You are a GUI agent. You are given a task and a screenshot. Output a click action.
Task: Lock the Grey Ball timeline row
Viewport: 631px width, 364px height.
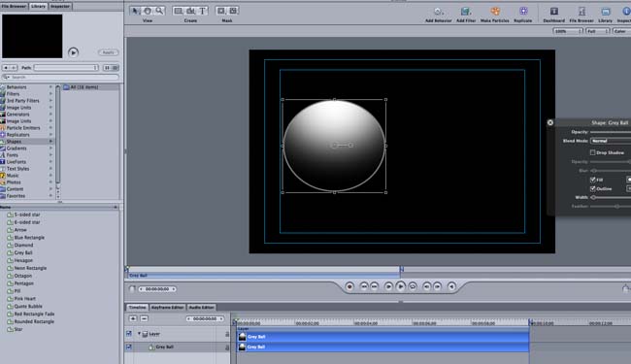(227, 347)
